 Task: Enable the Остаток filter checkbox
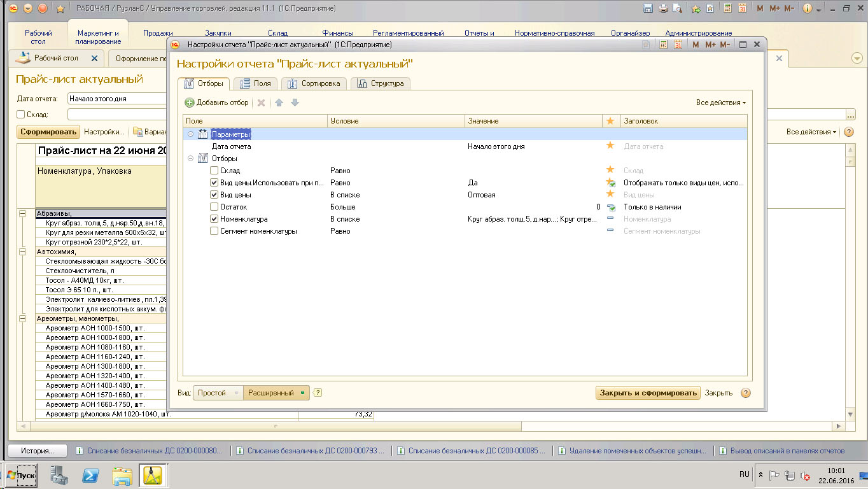point(214,207)
